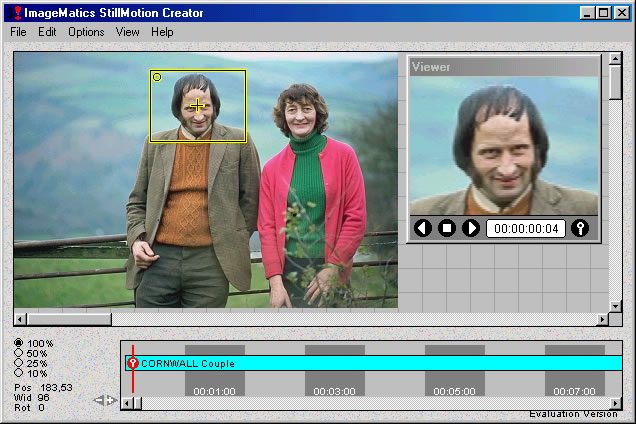636x424 pixels.
Task: Open the View menu
Action: [127, 32]
